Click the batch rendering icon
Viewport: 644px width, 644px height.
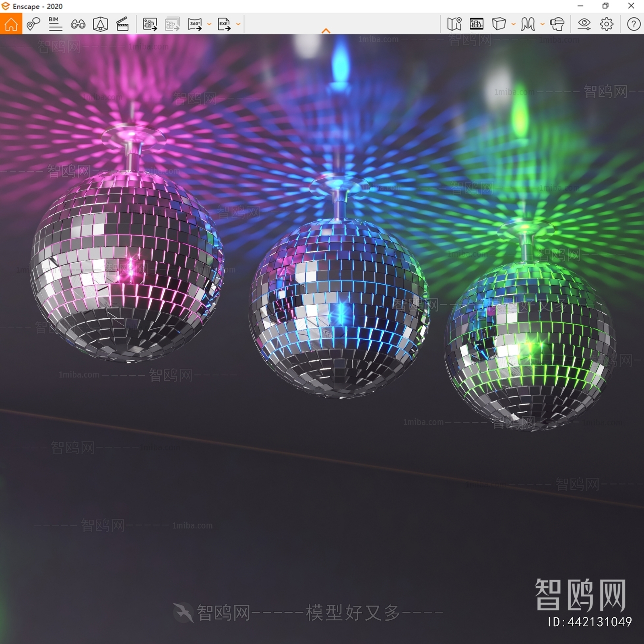(x=172, y=24)
